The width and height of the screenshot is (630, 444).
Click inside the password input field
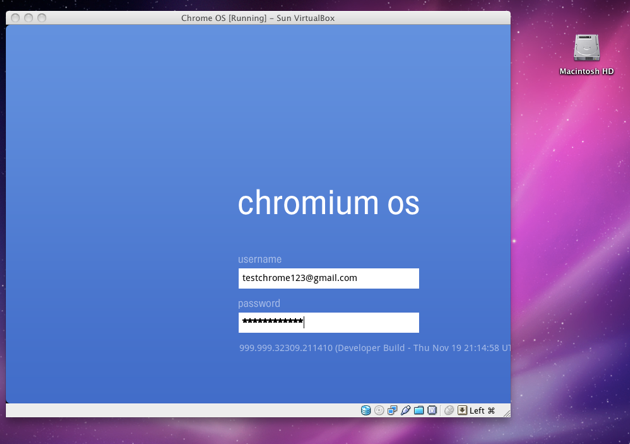[x=329, y=322]
